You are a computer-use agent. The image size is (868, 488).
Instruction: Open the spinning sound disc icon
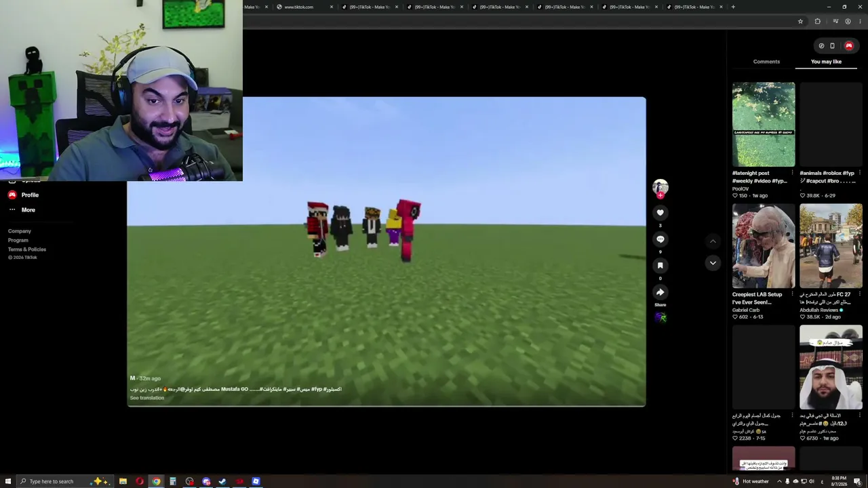[x=660, y=317]
